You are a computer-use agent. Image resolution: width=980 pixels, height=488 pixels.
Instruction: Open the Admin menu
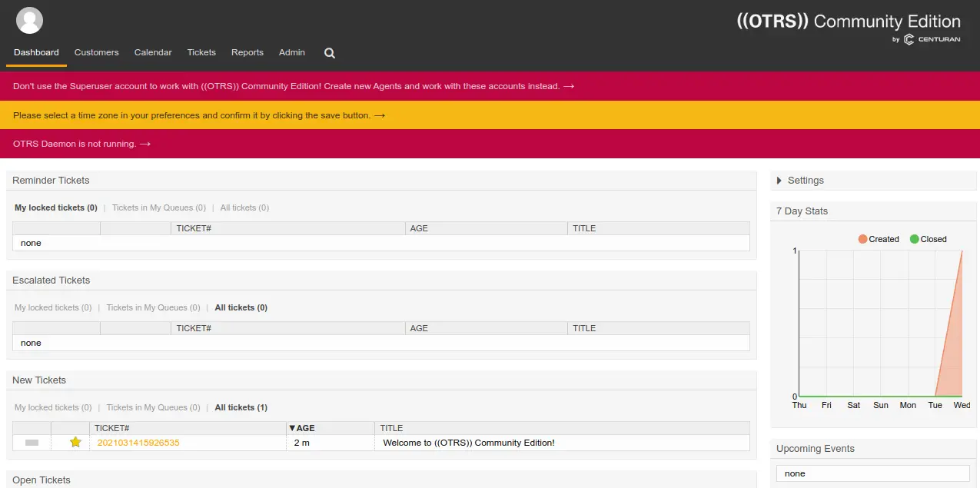(x=292, y=52)
